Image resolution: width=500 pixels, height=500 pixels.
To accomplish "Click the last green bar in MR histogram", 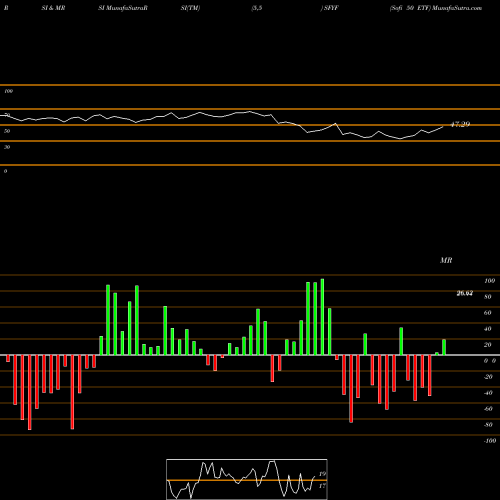I will (x=444, y=347).
